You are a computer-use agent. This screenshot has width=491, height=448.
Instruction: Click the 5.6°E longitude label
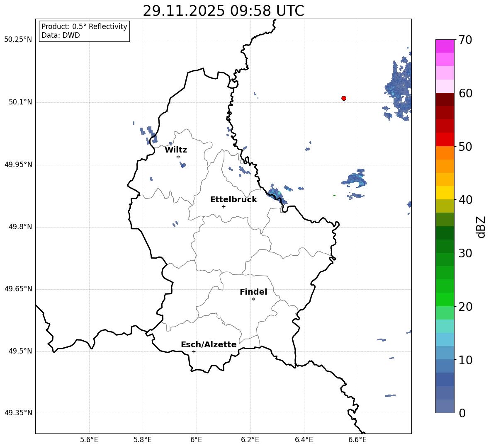pos(89,440)
